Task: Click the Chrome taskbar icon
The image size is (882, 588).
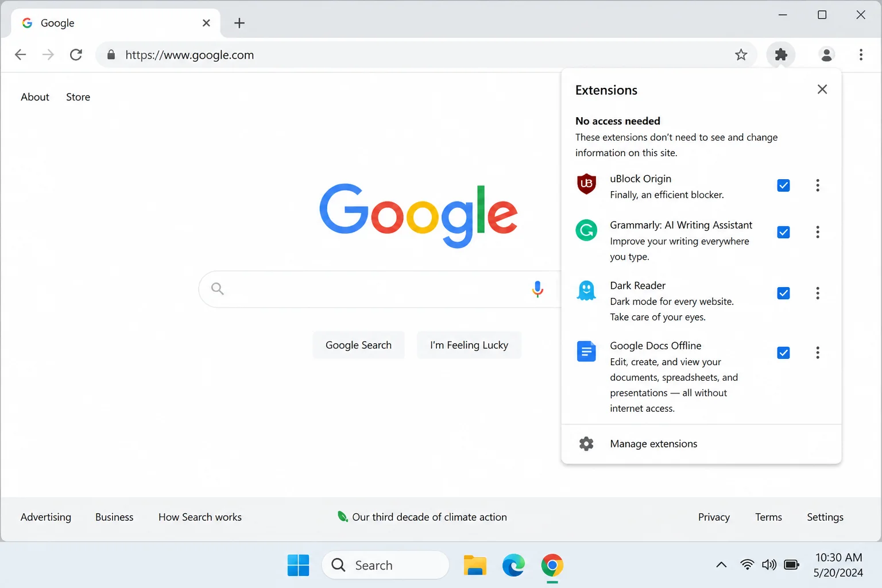Action: coord(552,565)
